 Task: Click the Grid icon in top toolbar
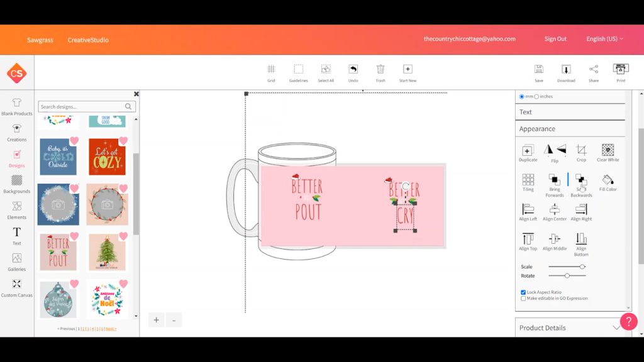click(271, 70)
